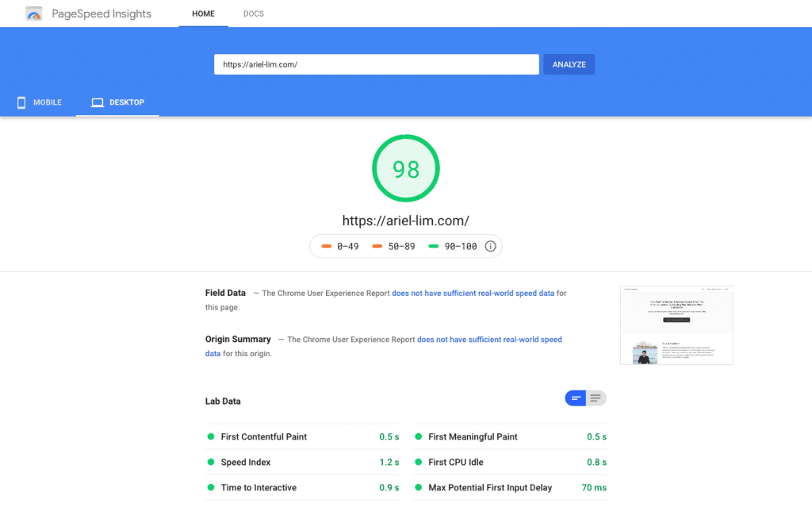Click the 1.2 s Speed Index value

pyautogui.click(x=389, y=463)
